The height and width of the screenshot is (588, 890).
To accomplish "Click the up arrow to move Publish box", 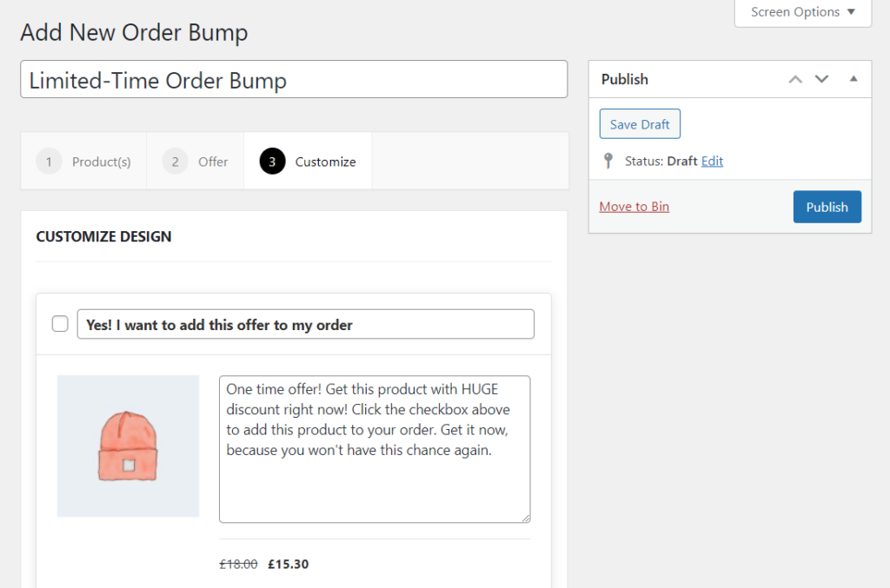I will click(794, 78).
